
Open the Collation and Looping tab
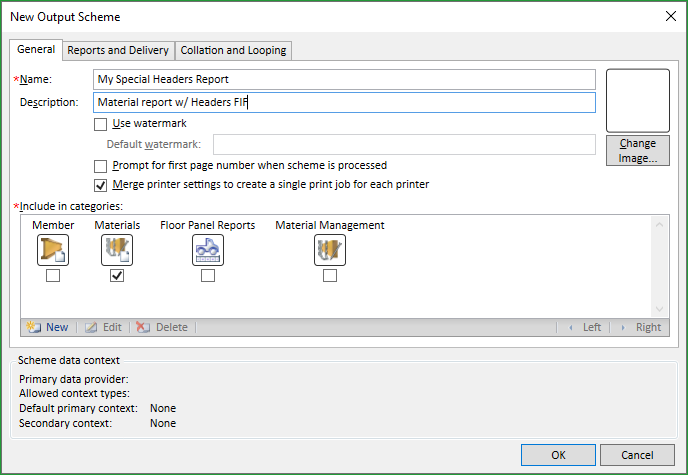pyautogui.click(x=233, y=50)
